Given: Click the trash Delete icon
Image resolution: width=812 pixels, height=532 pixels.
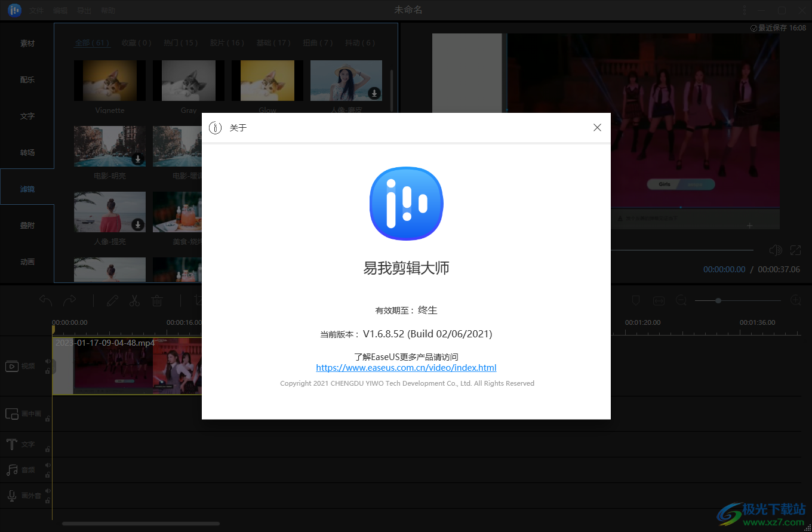Looking at the screenshot, I should tap(157, 300).
